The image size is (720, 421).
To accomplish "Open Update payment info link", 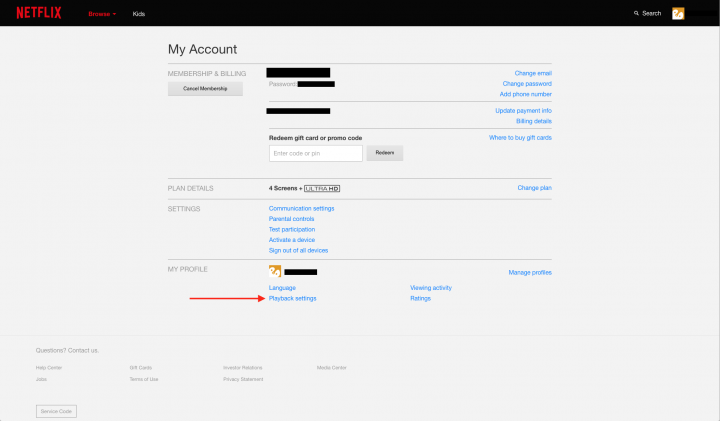I will click(x=523, y=111).
